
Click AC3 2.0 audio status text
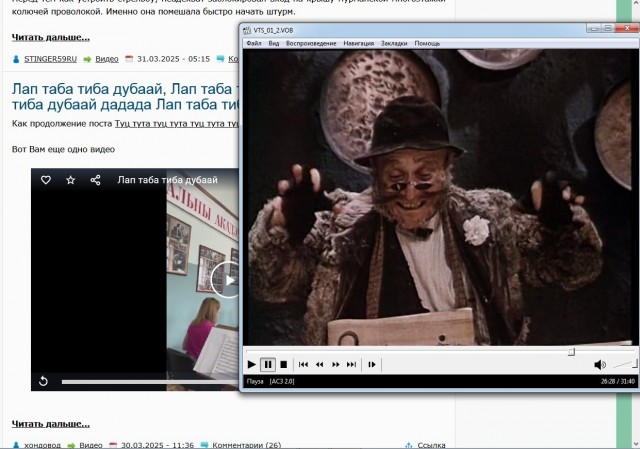coord(282,381)
